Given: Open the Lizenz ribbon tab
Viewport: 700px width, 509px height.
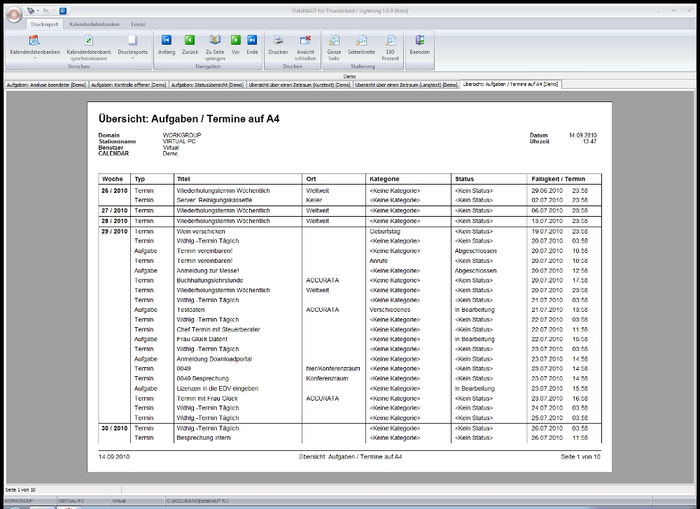Looking at the screenshot, I should pyautogui.click(x=138, y=24).
